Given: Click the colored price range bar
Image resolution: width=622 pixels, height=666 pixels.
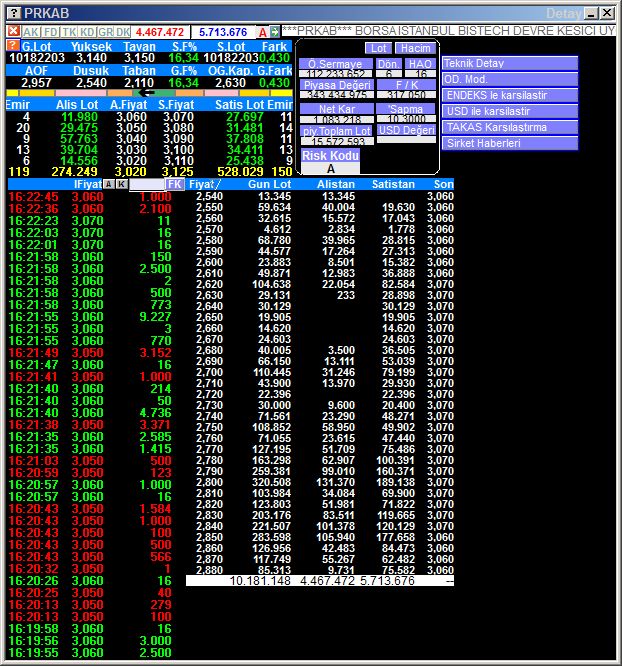Looking at the screenshot, I should click(148, 94).
